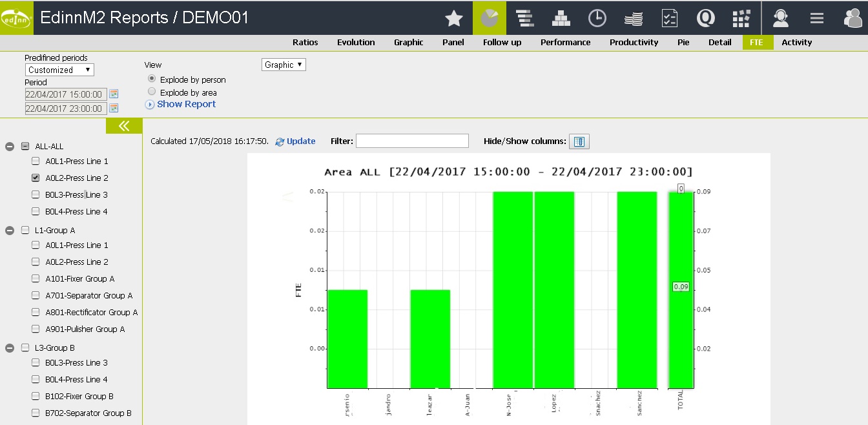Check B0L4-Press Line 4 under ALL-ALL
Screen dimensions: 868x425
[x=36, y=211]
